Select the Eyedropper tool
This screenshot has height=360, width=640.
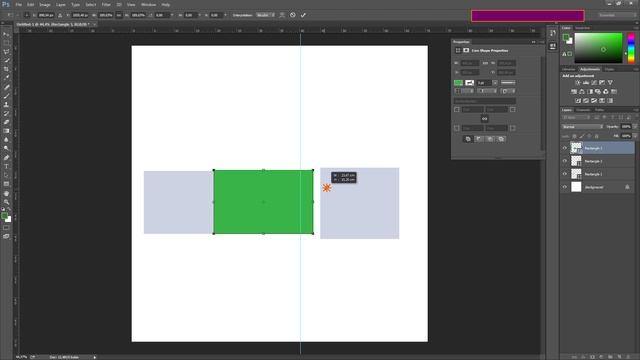click(6, 78)
